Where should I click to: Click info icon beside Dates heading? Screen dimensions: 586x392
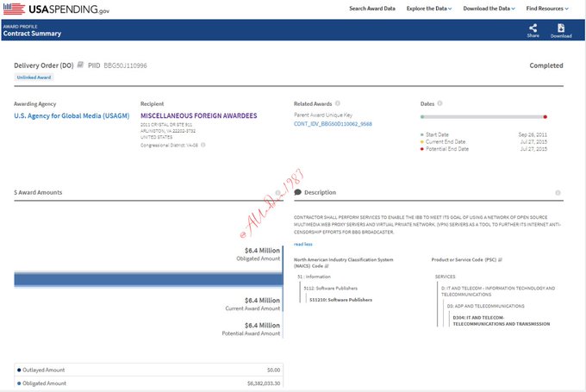(441, 103)
